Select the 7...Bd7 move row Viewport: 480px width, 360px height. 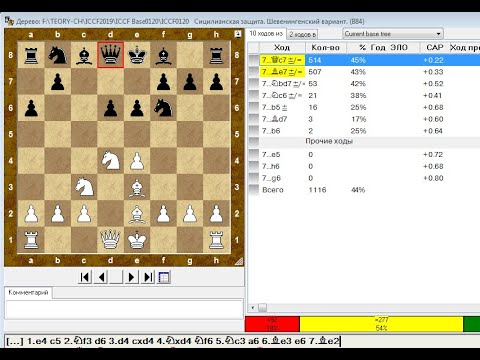tap(369, 119)
